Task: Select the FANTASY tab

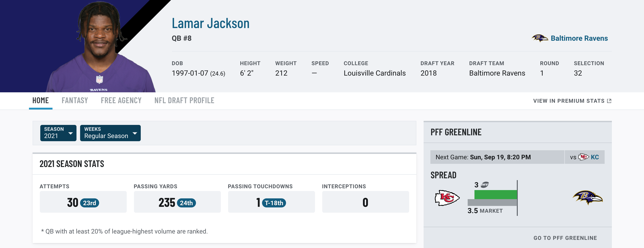Action: [x=74, y=100]
